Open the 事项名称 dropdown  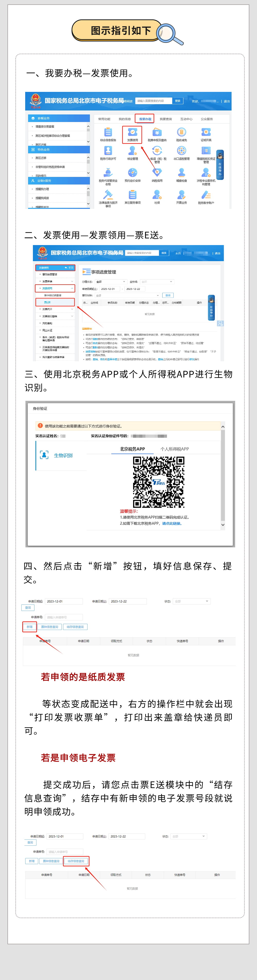[x=127, y=295]
